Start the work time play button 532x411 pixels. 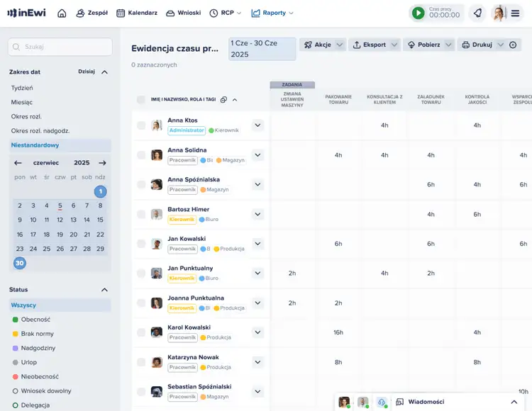(419, 13)
